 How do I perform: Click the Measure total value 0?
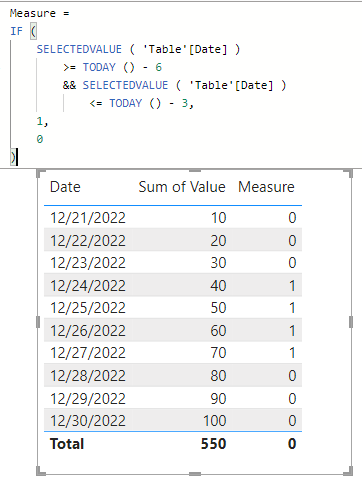coord(292,444)
